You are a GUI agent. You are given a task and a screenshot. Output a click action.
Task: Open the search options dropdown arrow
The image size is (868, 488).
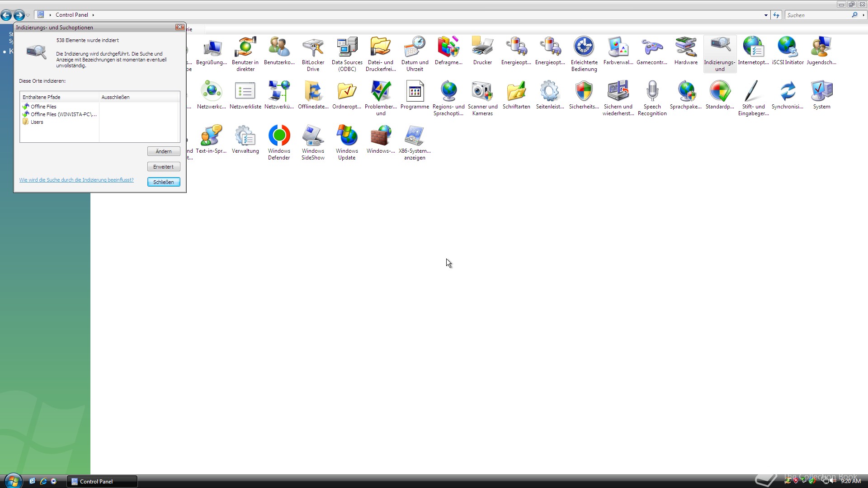point(863,15)
